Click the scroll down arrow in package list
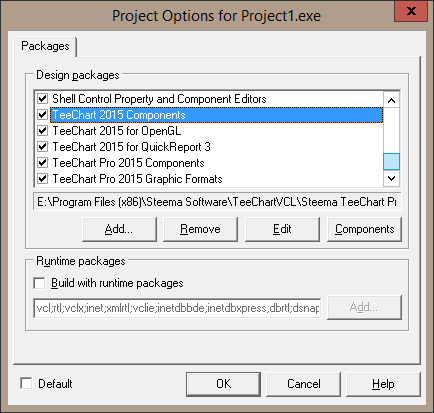 tap(391, 178)
